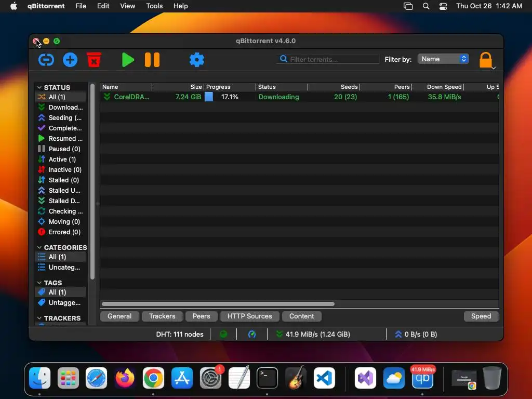Open the File menu
This screenshot has width=532, height=399.
pos(81,6)
